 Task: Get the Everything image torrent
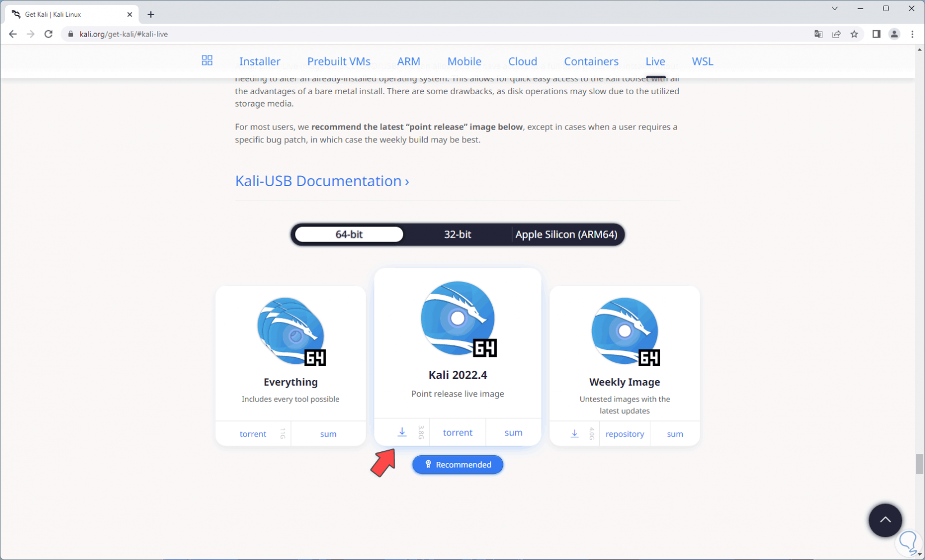point(253,434)
